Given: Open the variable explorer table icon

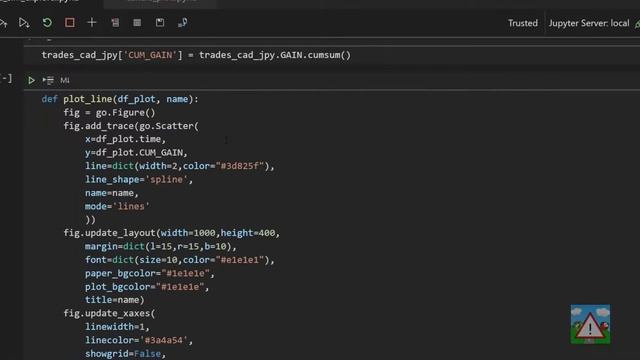Looking at the screenshot, I should pyautogui.click(x=137, y=23).
